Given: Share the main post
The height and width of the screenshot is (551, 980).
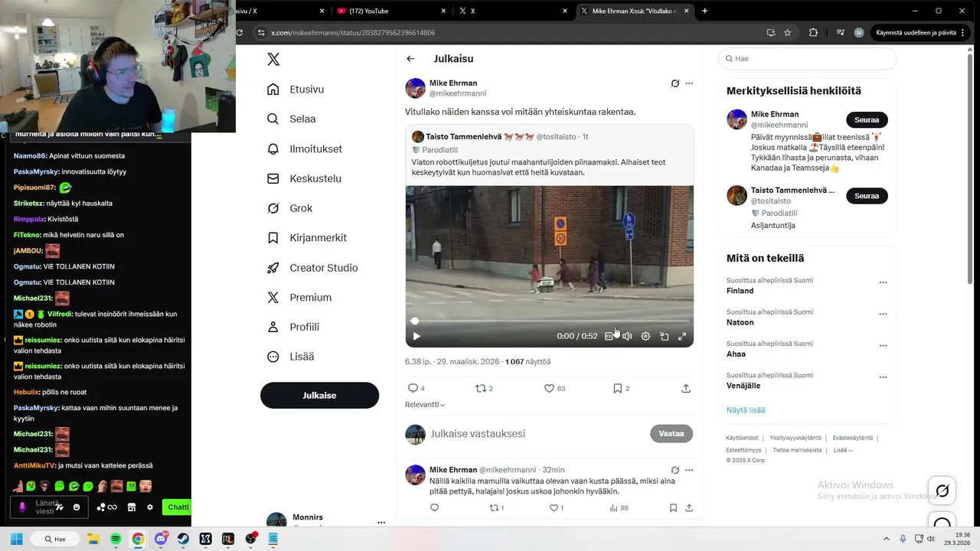Looking at the screenshot, I should (686, 389).
